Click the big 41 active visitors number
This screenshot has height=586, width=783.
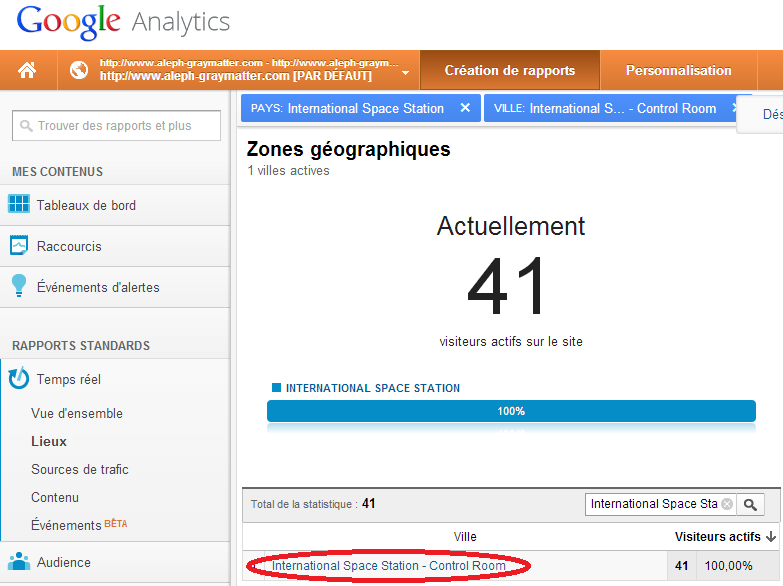507,285
